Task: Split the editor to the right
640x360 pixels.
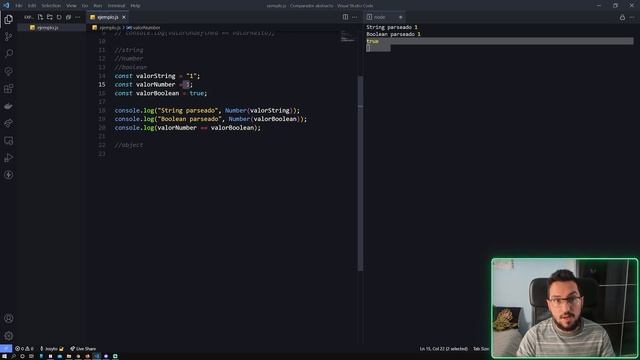Action: click(x=345, y=17)
